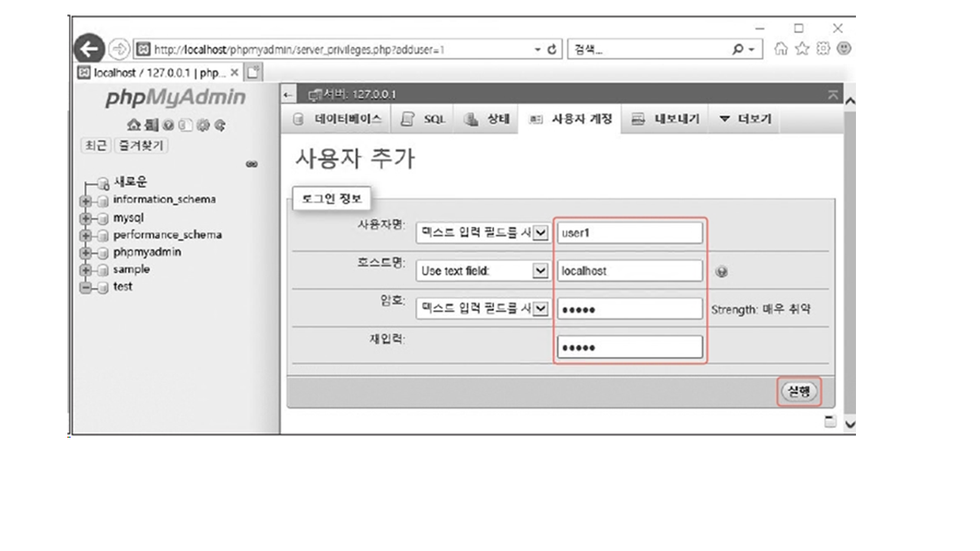Expand the information_schema database node

[x=87, y=201]
